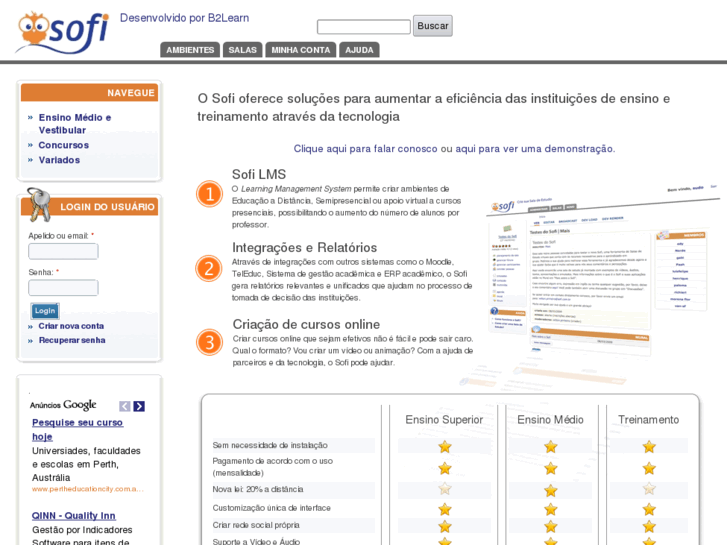The height and width of the screenshot is (545, 727).
Task: Click the orange number 1 circle icon
Action: (x=210, y=194)
